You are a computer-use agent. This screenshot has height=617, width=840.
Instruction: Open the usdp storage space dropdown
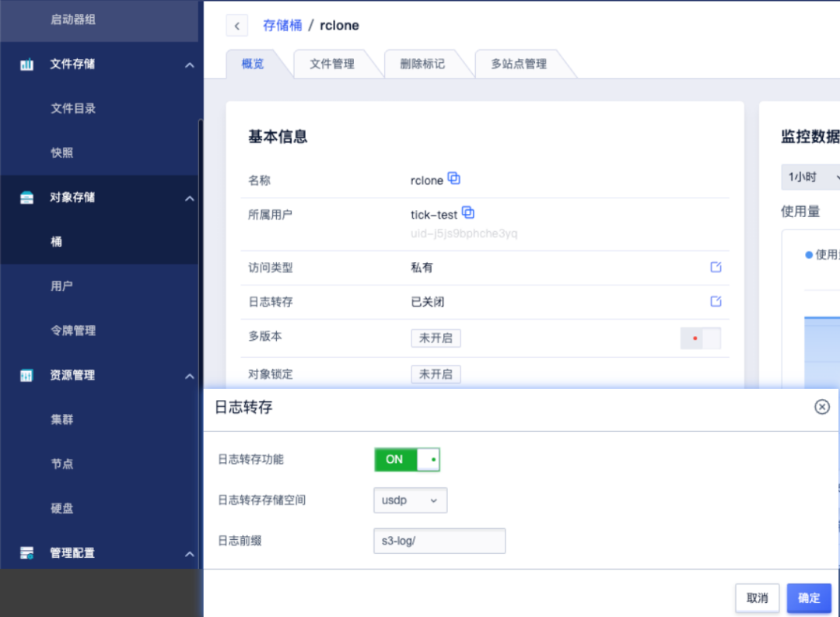point(410,500)
